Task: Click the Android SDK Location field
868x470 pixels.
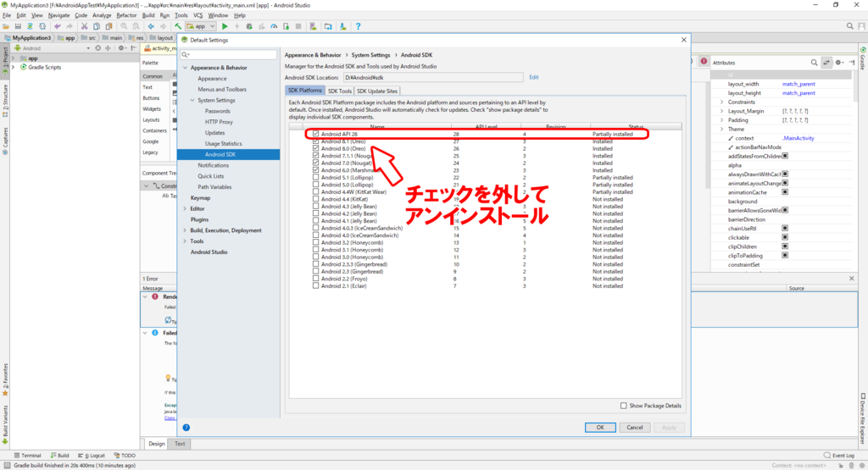Action: pos(433,77)
